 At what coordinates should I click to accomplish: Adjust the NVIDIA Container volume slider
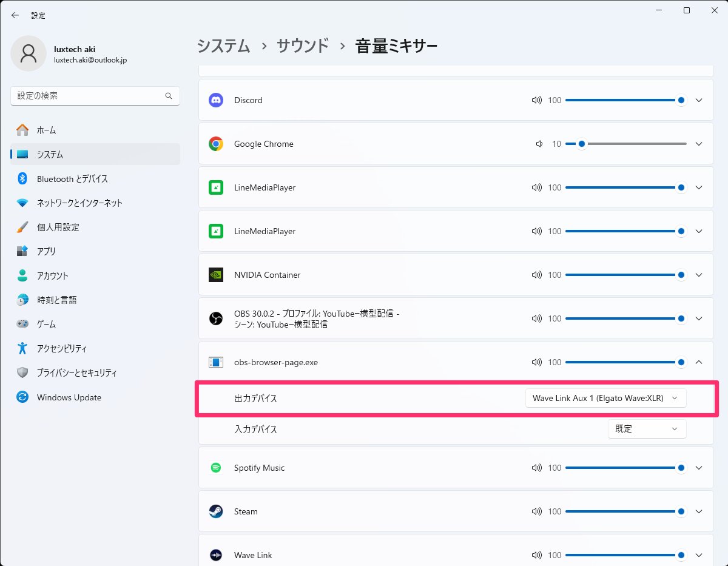point(626,275)
